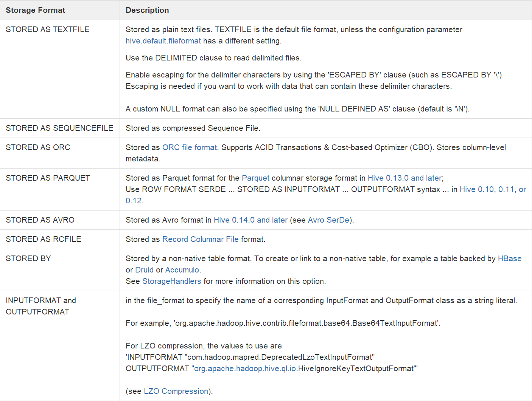Open the Parquet columnar storage link

click(255, 178)
